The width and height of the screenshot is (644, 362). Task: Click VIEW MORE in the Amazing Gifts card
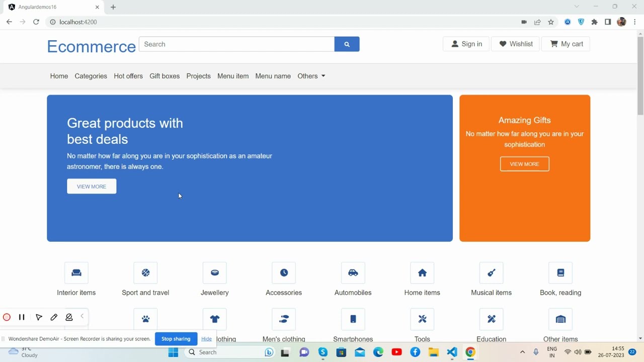524,164
